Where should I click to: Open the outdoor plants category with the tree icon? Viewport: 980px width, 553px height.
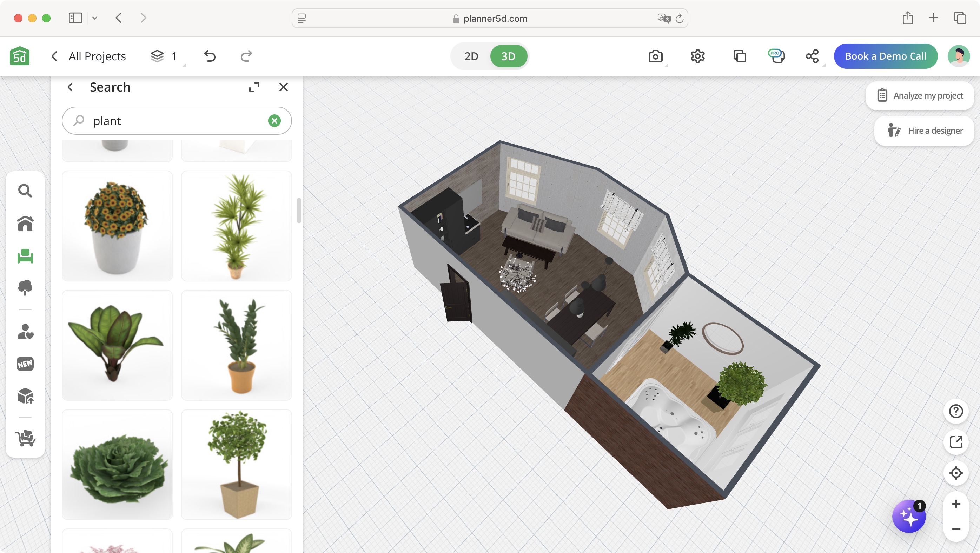[25, 287]
